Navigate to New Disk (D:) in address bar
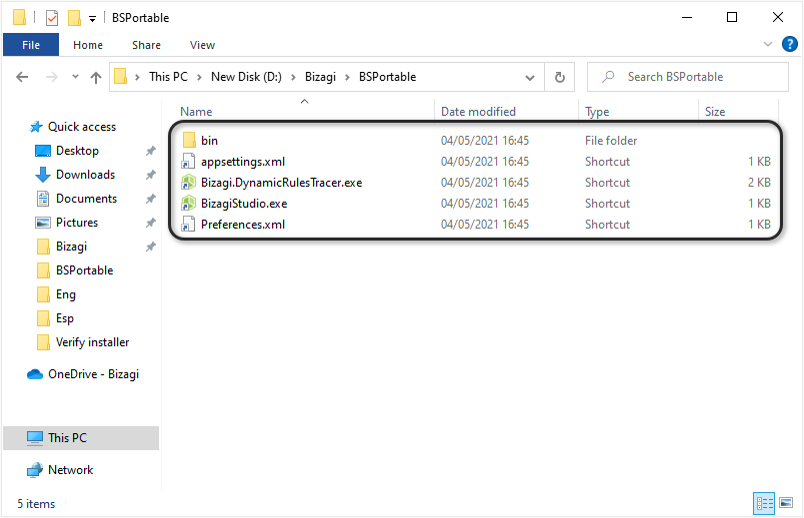 [246, 77]
